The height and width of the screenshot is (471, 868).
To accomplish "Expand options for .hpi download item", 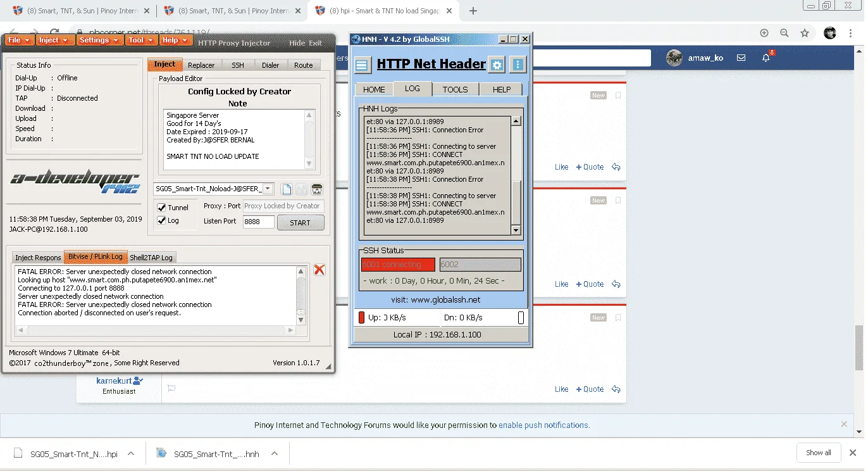I will click(x=130, y=453).
